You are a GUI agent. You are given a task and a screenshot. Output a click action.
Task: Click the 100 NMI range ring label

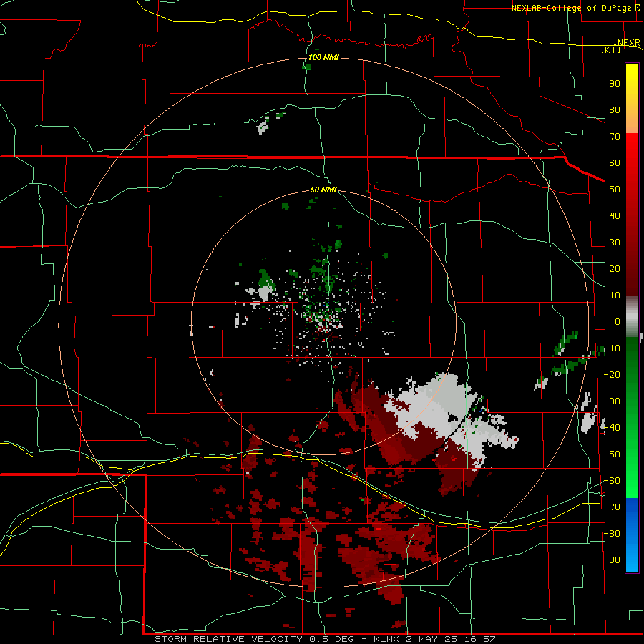point(323,57)
